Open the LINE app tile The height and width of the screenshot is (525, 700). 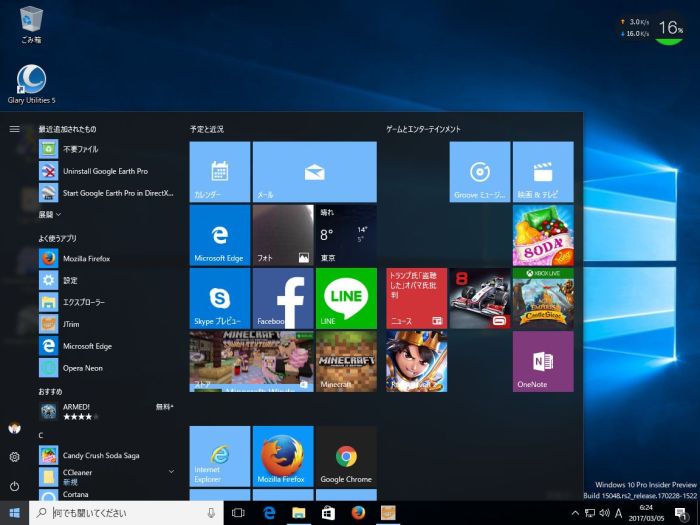point(346,298)
